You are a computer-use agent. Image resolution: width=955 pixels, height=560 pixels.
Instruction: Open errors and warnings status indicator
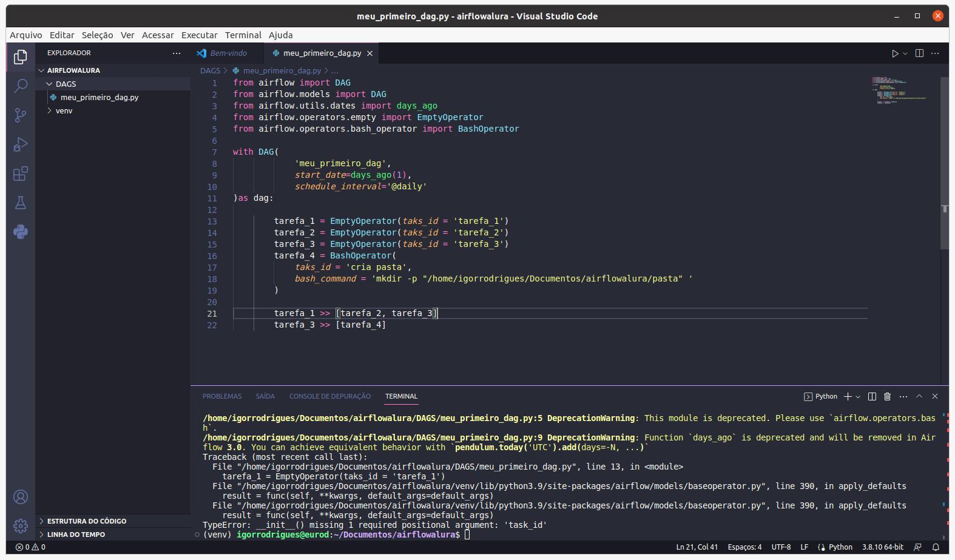[x=30, y=547]
